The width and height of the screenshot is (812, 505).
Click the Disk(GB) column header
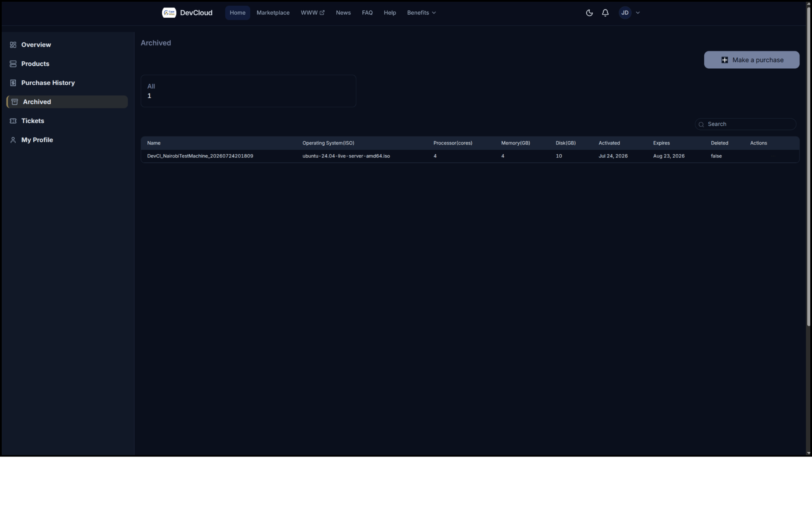pos(566,143)
